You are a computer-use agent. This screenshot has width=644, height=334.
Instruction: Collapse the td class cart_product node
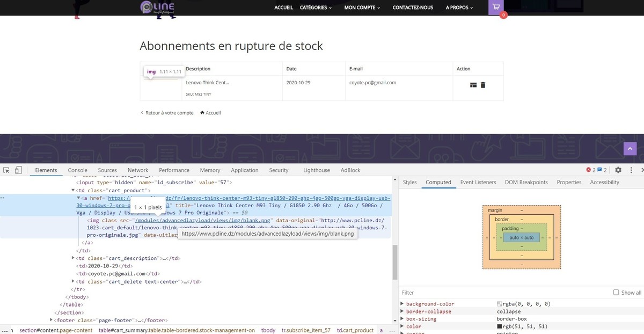click(x=74, y=190)
